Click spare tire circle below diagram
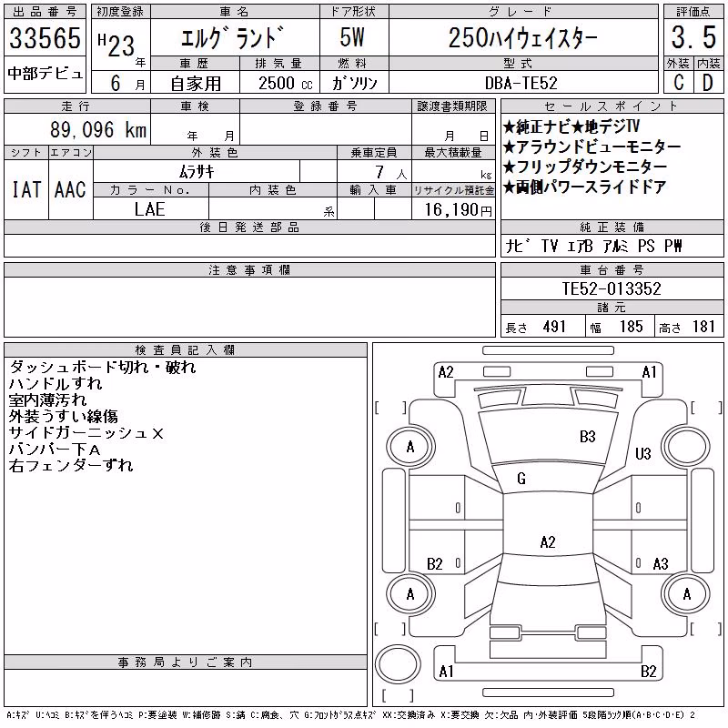The height and width of the screenshot is (728, 728). 398,664
